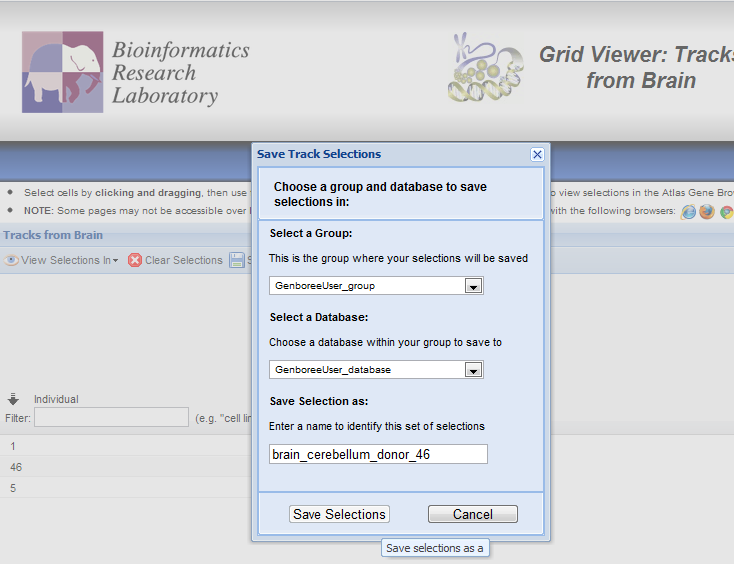Click the Grid Viewer DNA logo
Image resolution: width=734 pixels, height=564 pixels.
click(486, 68)
